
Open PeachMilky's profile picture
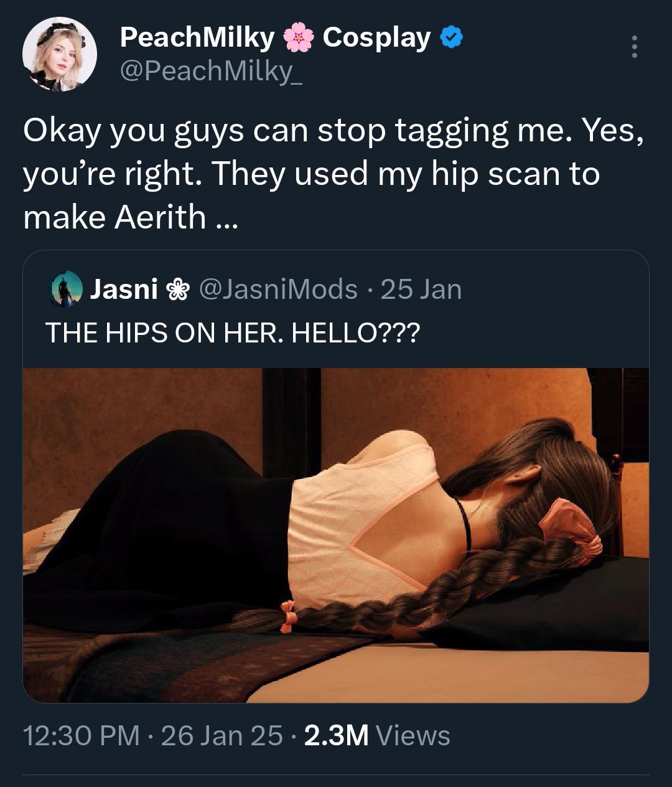pyautogui.click(x=60, y=55)
